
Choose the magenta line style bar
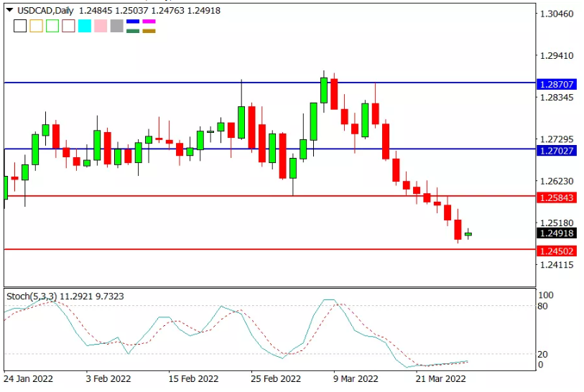coord(149,22)
